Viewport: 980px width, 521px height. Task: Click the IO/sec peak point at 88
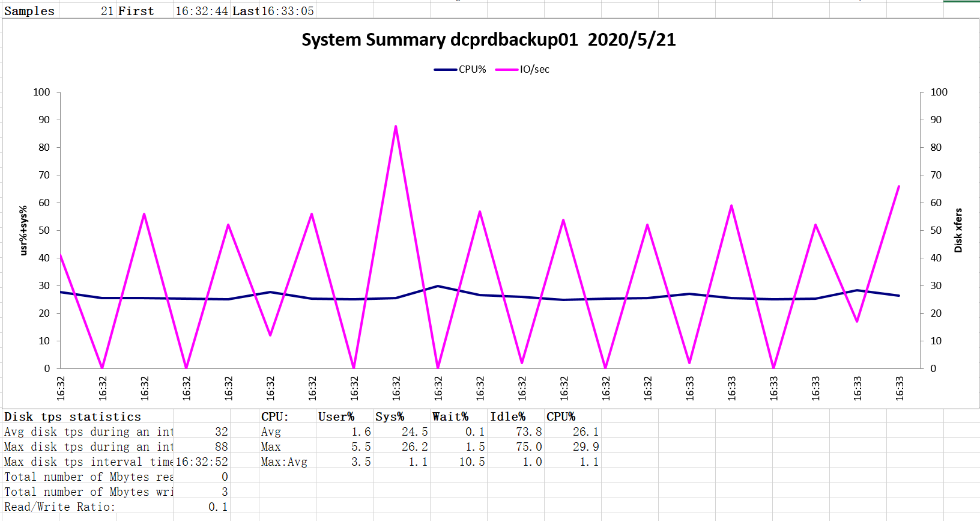(x=396, y=126)
